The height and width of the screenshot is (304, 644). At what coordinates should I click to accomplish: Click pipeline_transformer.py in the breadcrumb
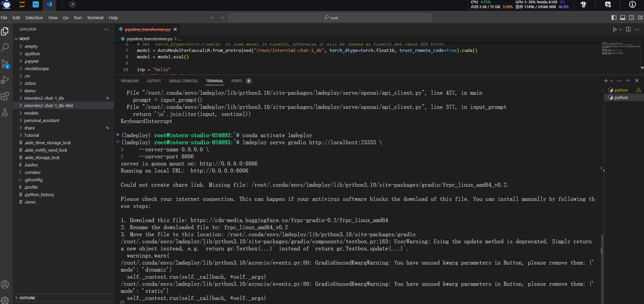150,39
